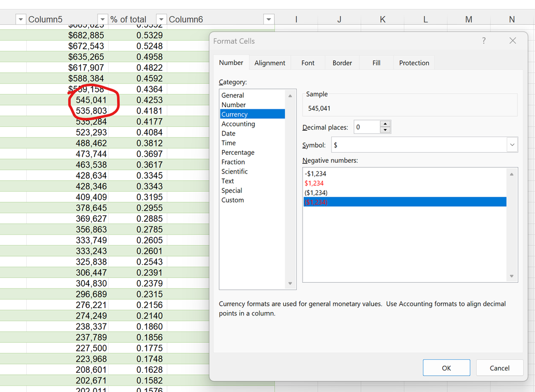
Task: Expand the Symbol combo box
Action: [512, 145]
